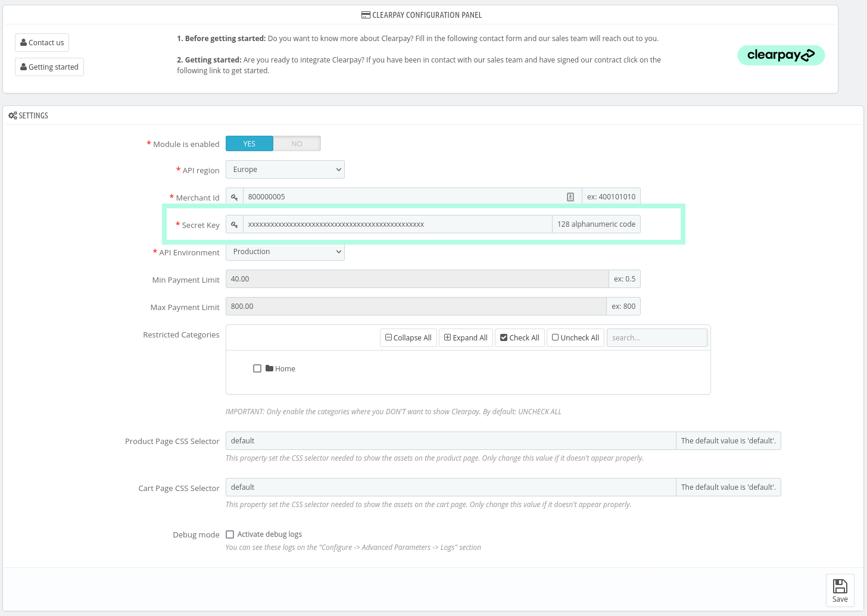The image size is (867, 616).
Task: Tick the Home category checkbox
Action: (257, 368)
